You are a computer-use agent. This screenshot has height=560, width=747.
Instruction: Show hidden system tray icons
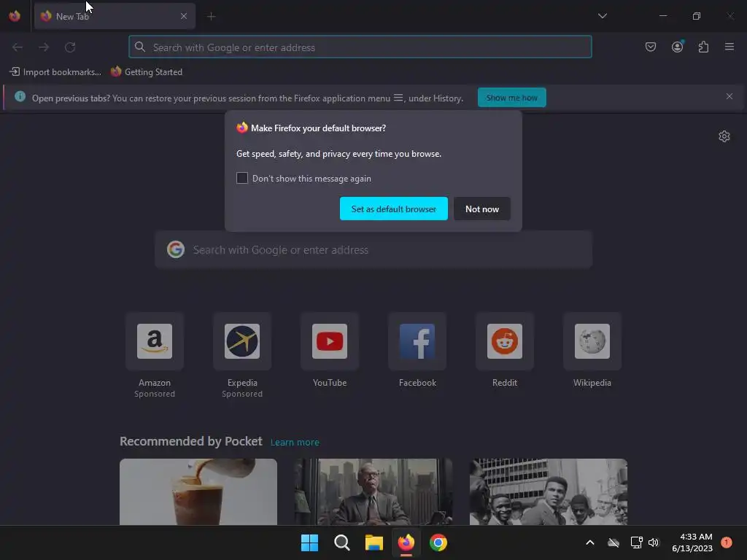pyautogui.click(x=589, y=542)
